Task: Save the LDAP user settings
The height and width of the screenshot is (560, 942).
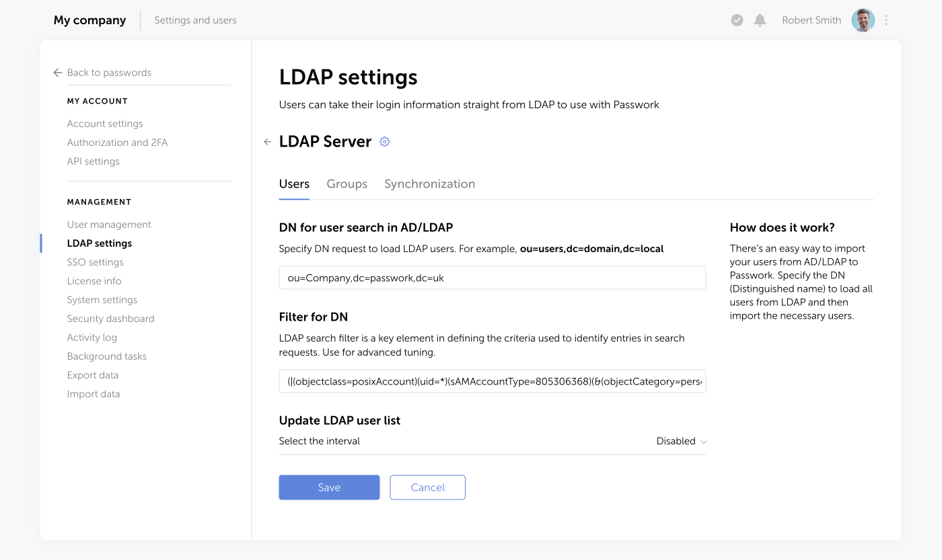Action: 329,487
